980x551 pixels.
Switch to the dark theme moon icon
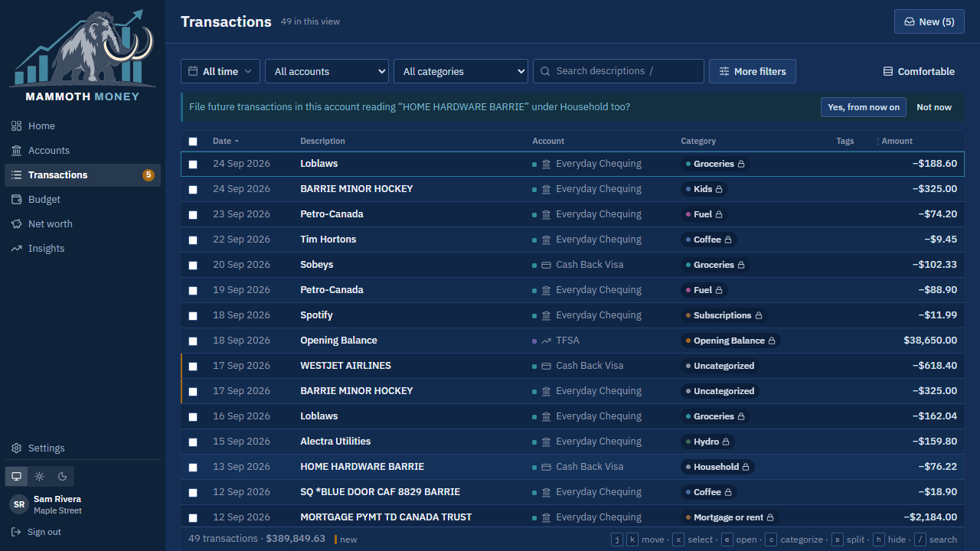(x=63, y=476)
